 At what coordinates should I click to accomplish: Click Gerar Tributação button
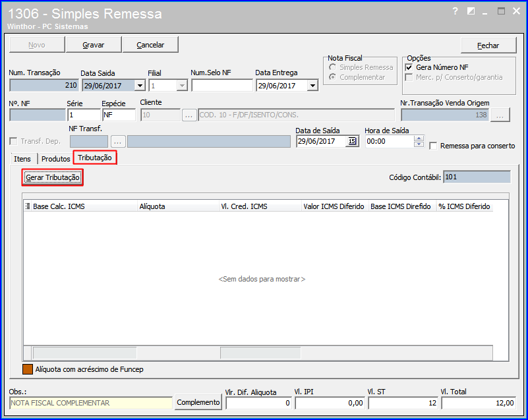[x=53, y=177]
